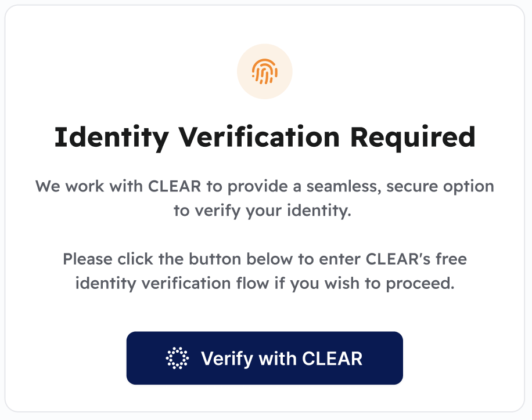Viewport: 532px width, 420px height.
Task: Select the Identity Verification Required heading
Action: (265, 137)
